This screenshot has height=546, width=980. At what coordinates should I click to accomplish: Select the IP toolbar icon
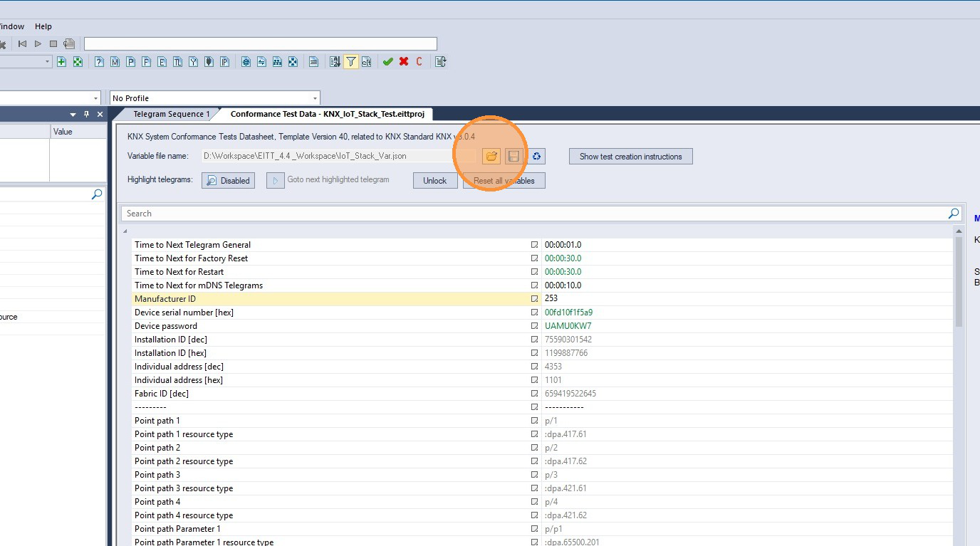click(224, 62)
